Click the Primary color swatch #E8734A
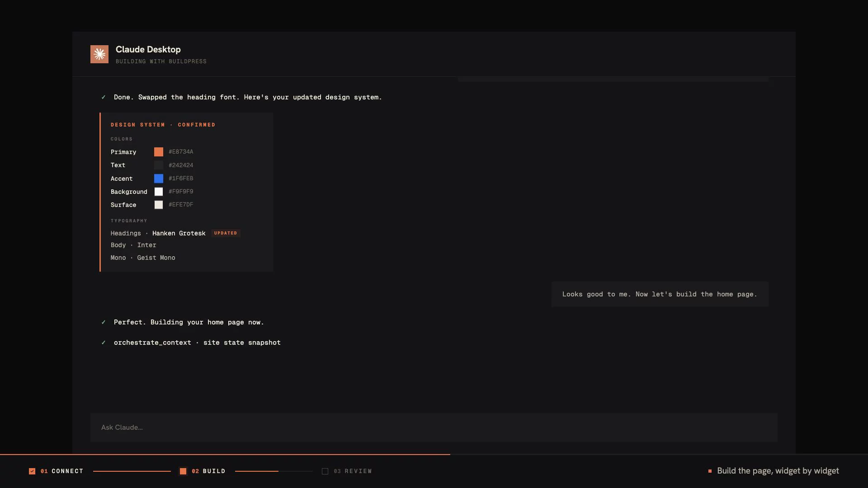This screenshot has width=868, height=488. pyautogui.click(x=159, y=152)
